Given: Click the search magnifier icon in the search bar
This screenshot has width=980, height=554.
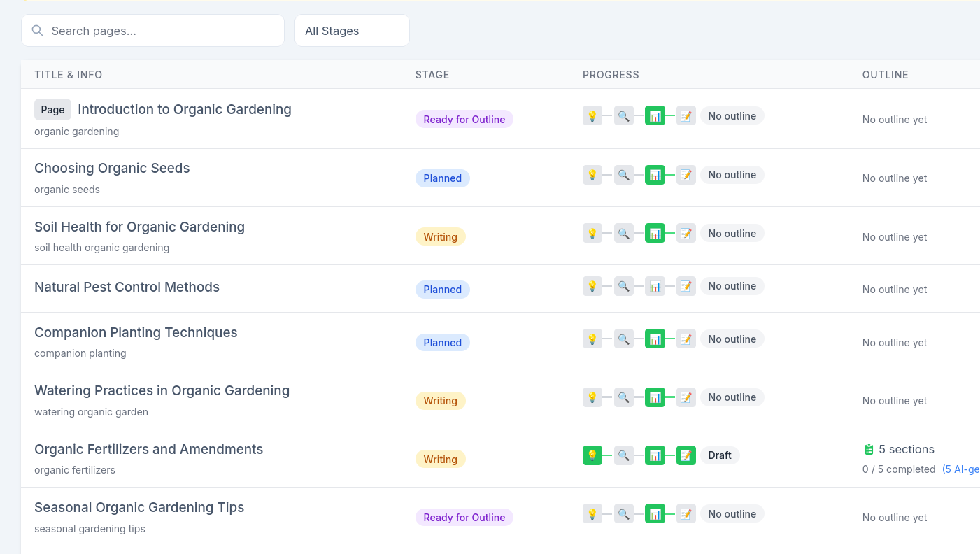Looking at the screenshot, I should [x=37, y=31].
